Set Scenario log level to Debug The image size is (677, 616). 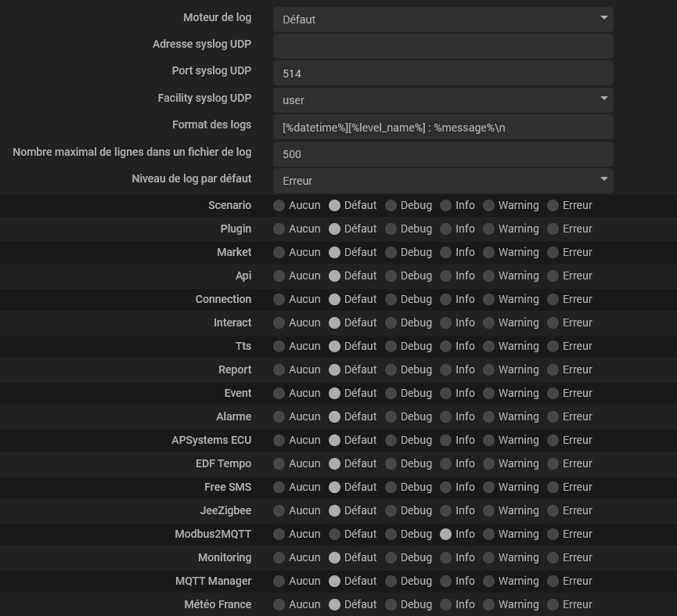[x=391, y=206]
